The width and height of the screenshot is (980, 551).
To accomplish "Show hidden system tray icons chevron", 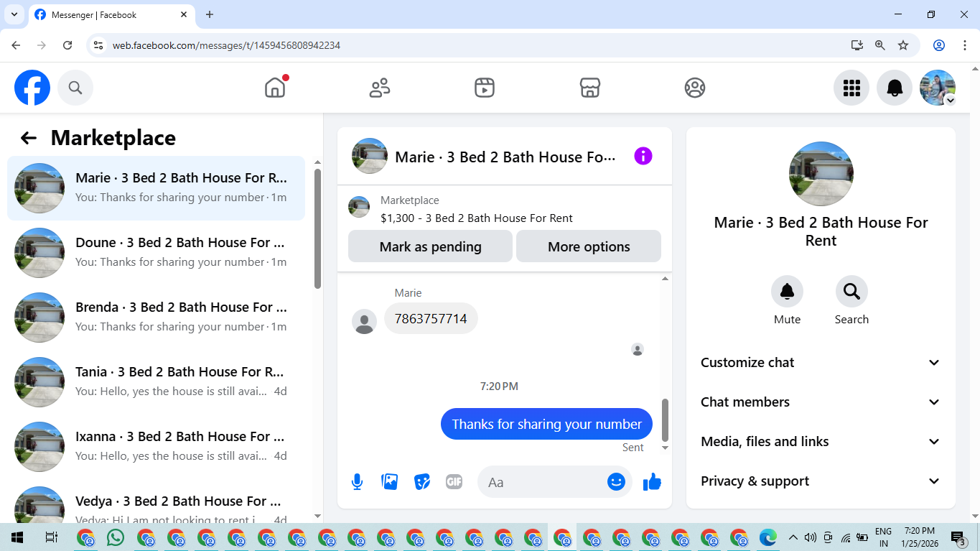I will (793, 537).
